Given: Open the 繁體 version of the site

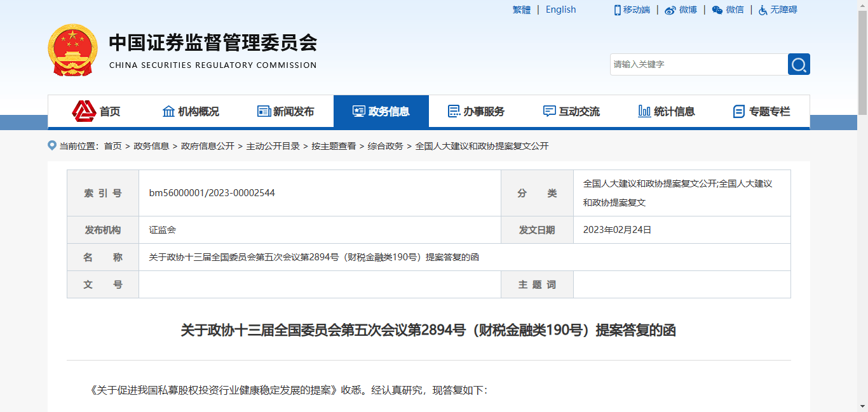Looking at the screenshot, I should pos(521,9).
